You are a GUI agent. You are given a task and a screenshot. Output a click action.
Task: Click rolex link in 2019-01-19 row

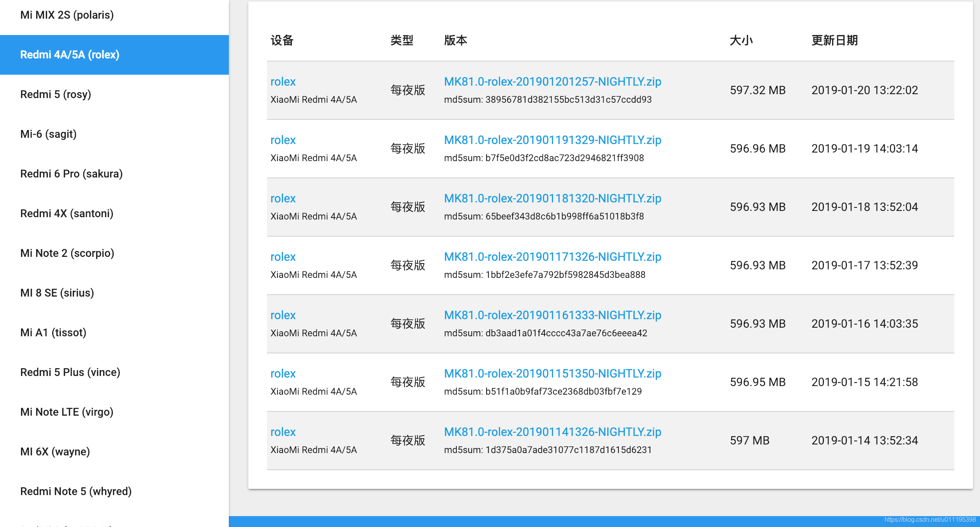pyautogui.click(x=283, y=140)
